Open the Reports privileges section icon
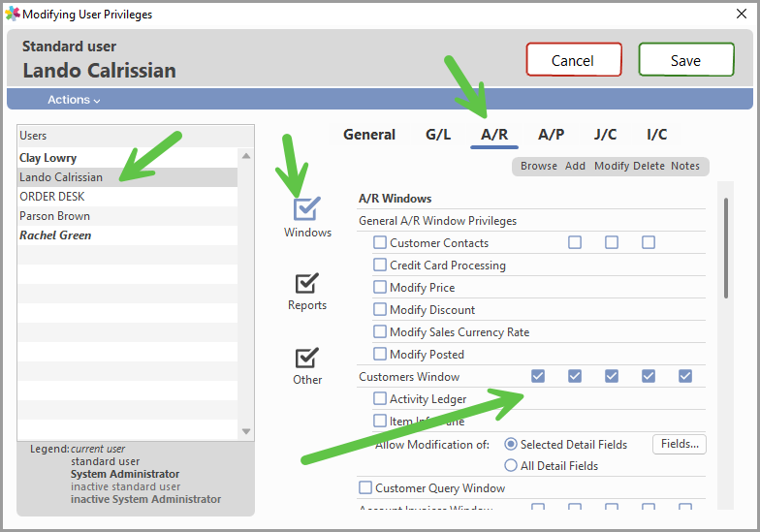This screenshot has width=760, height=532. point(306,283)
